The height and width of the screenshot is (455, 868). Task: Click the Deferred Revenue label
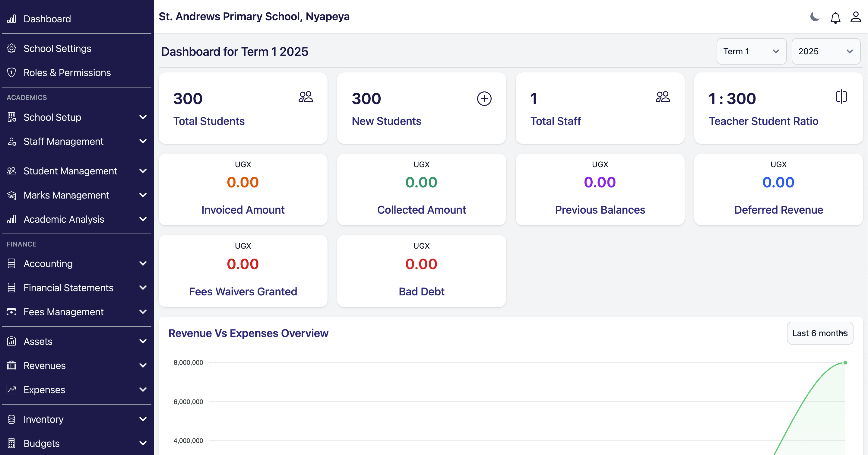coord(779,210)
